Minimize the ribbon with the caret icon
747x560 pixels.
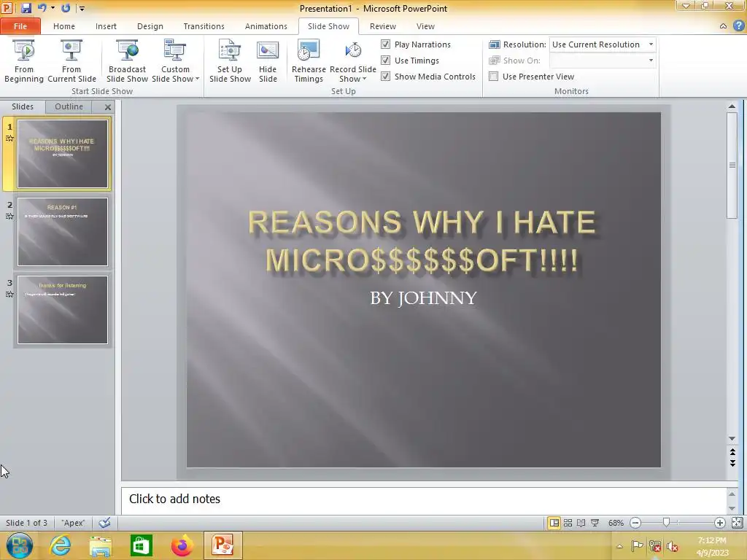(x=723, y=26)
